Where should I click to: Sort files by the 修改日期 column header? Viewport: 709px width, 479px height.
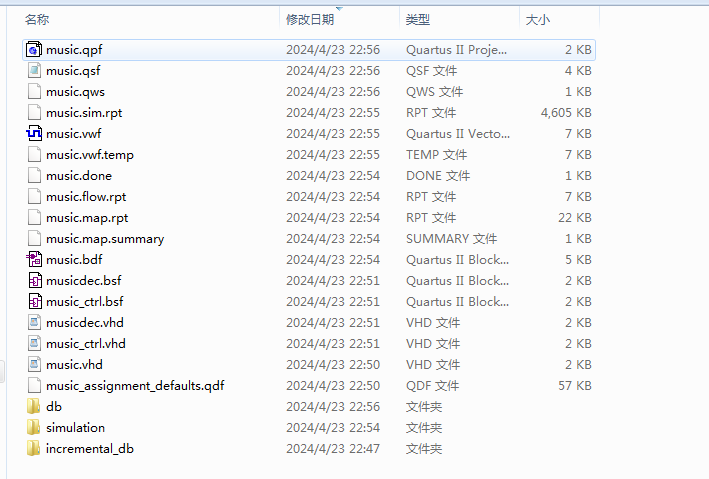[310, 19]
